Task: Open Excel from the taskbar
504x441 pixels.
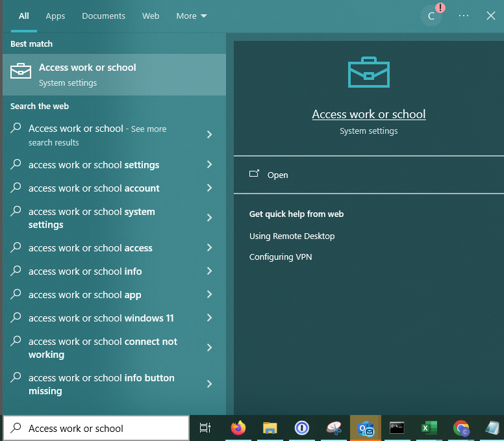Action: point(429,428)
